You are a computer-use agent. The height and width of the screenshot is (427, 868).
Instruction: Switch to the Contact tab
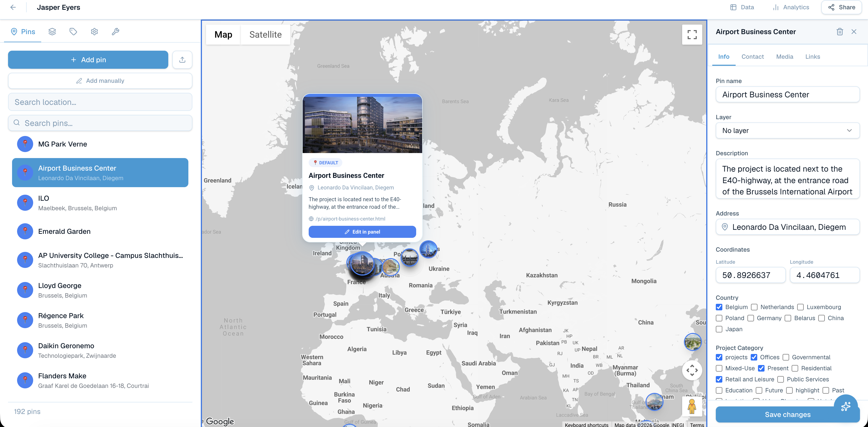point(752,56)
